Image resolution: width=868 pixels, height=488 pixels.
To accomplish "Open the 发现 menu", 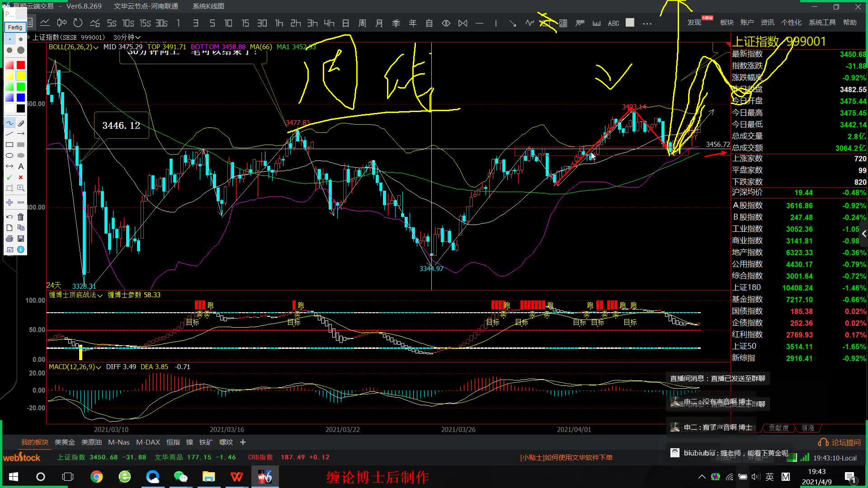I will (x=694, y=22).
